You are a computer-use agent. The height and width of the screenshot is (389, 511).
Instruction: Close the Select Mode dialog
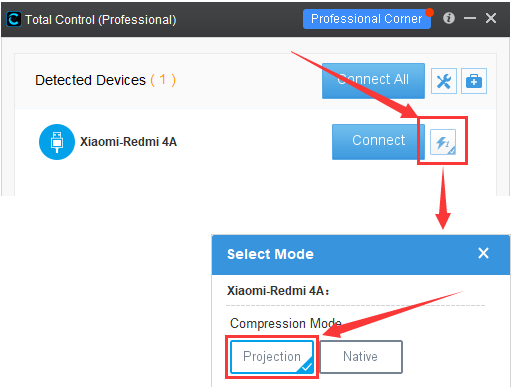483,253
